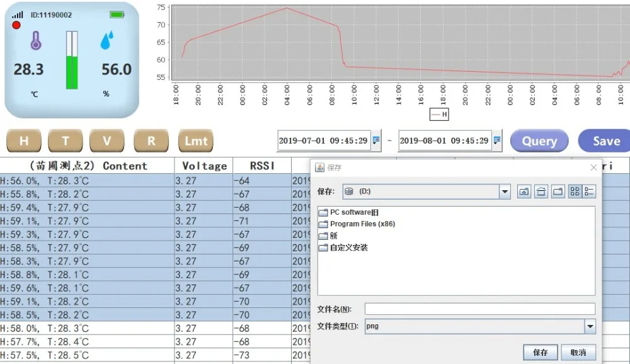Click the green vertical level gauge
This screenshot has width=630, height=364.
point(72,60)
